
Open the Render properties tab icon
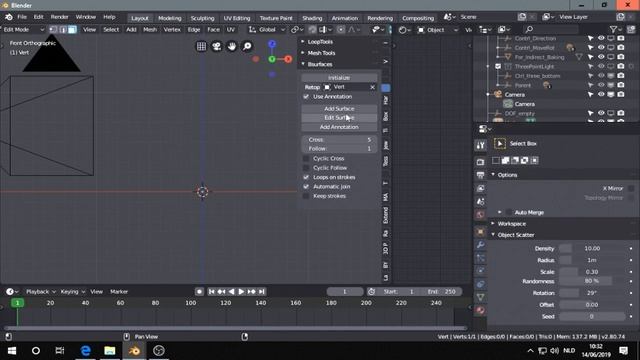[480, 162]
